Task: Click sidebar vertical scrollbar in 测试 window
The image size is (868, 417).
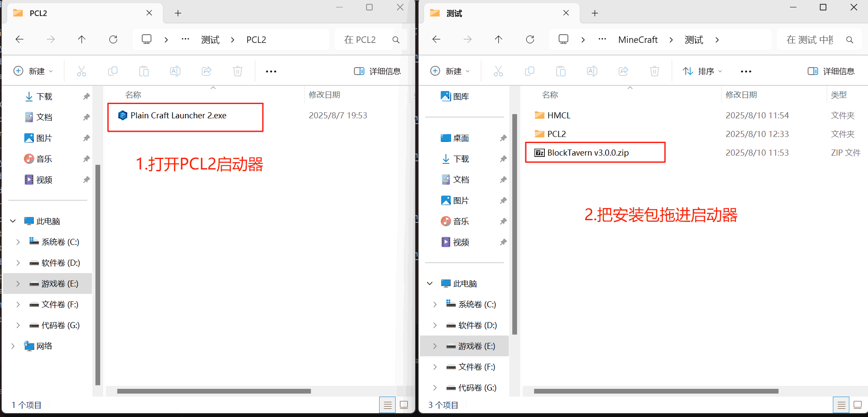Action: (514, 224)
